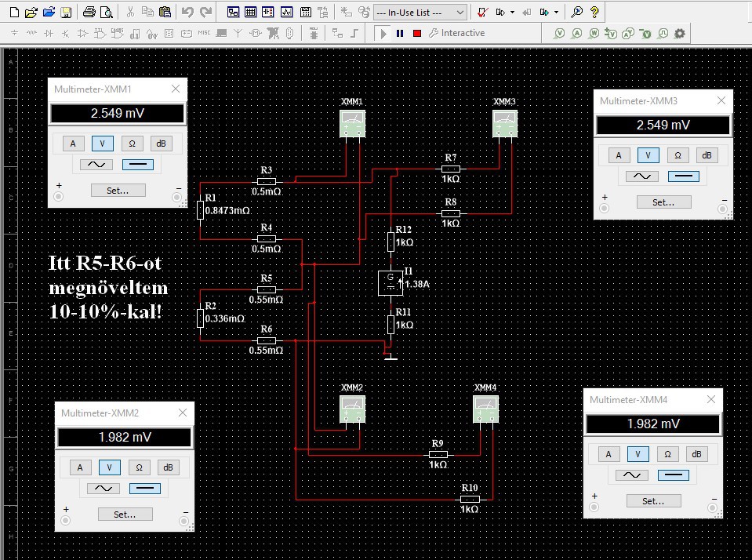
Task: Toggle the Spreadsheet View icon
Action: click(251, 13)
